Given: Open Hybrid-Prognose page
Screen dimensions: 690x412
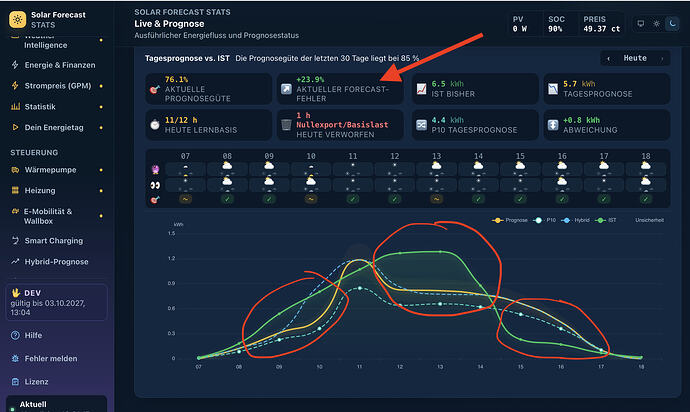Looking at the screenshot, I should [x=55, y=261].
